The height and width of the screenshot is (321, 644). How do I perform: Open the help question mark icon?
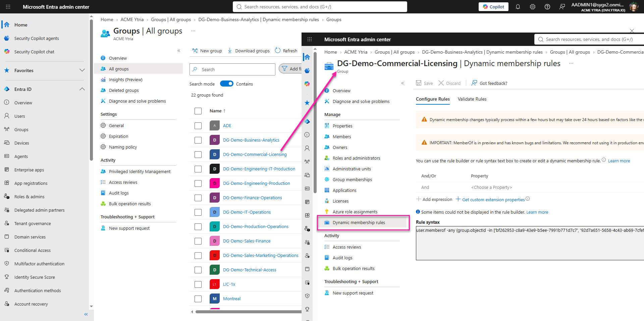[547, 7]
